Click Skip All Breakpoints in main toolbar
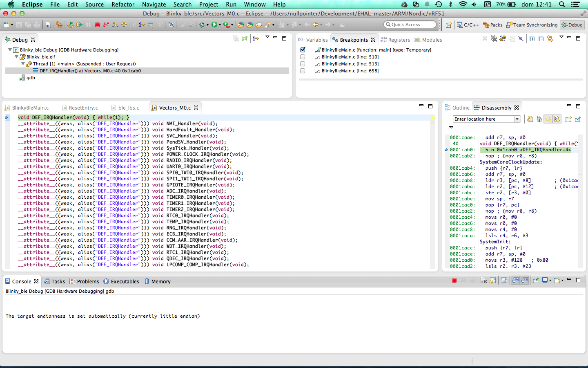The width and height of the screenshot is (588, 368). (171, 25)
